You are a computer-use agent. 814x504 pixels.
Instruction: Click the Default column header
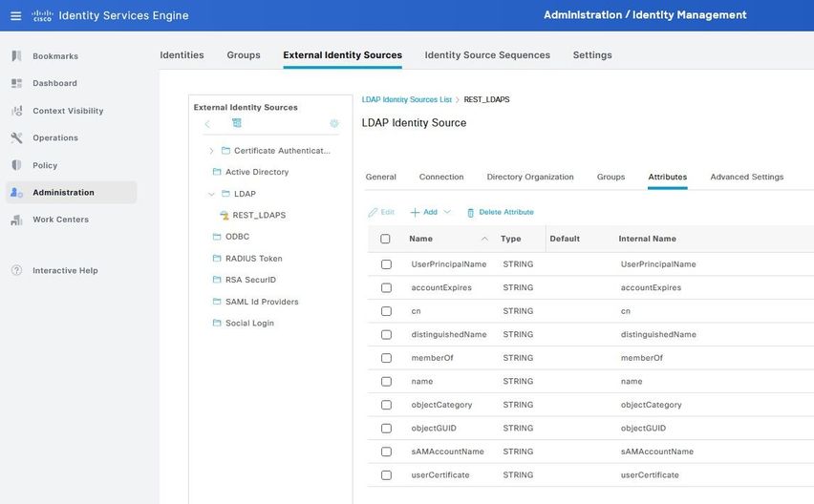point(565,239)
